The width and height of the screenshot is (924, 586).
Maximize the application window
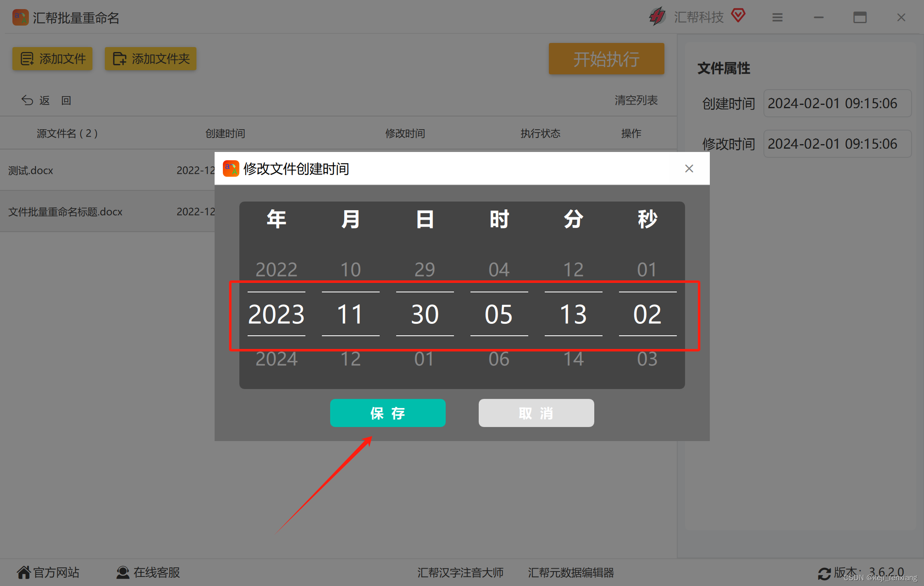click(860, 17)
